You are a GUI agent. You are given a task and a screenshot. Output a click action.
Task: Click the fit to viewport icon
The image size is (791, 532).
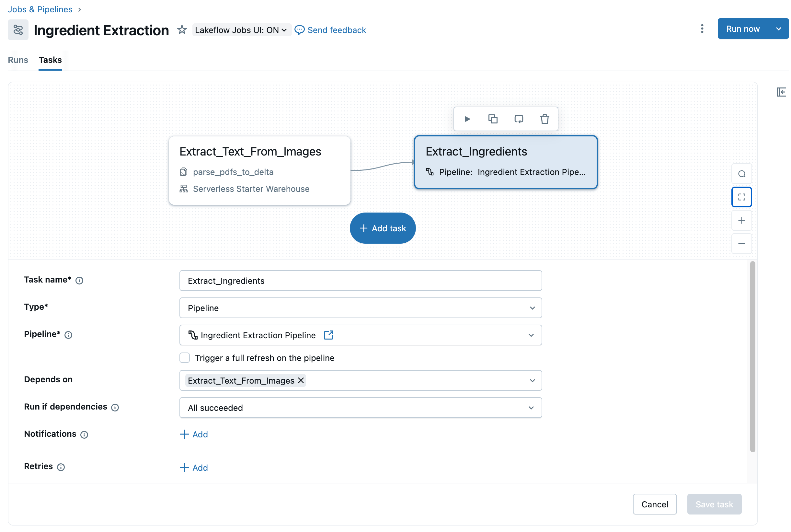(741, 197)
